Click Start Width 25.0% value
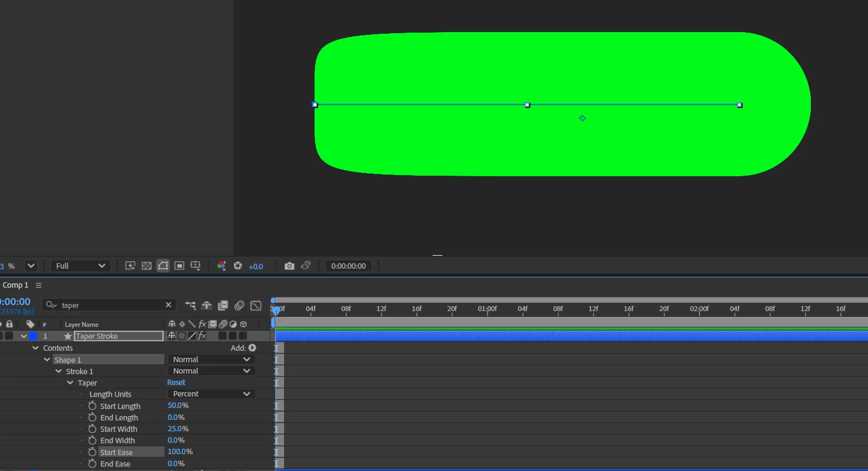The height and width of the screenshot is (471, 868). pos(178,429)
